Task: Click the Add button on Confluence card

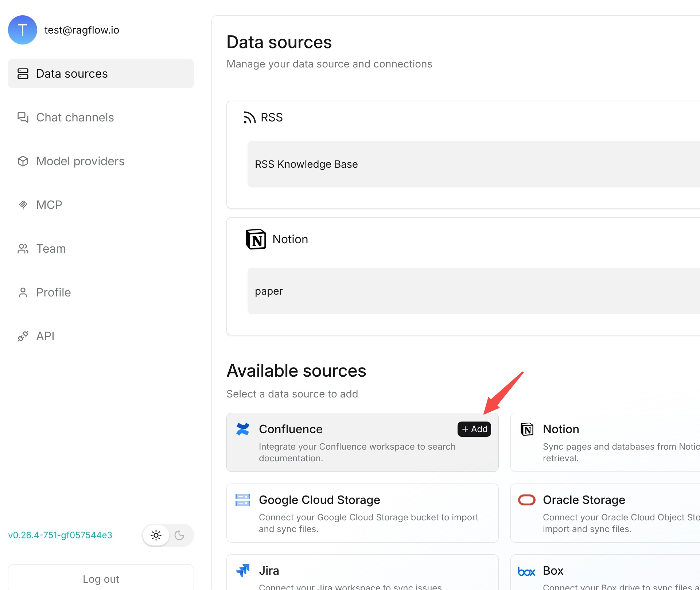Action: 474,429
